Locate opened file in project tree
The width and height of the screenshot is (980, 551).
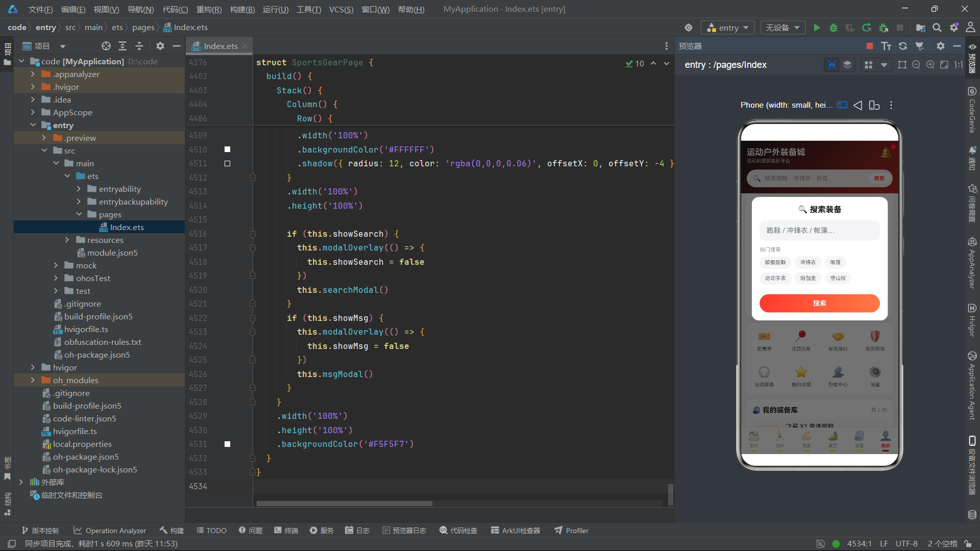coord(106,46)
